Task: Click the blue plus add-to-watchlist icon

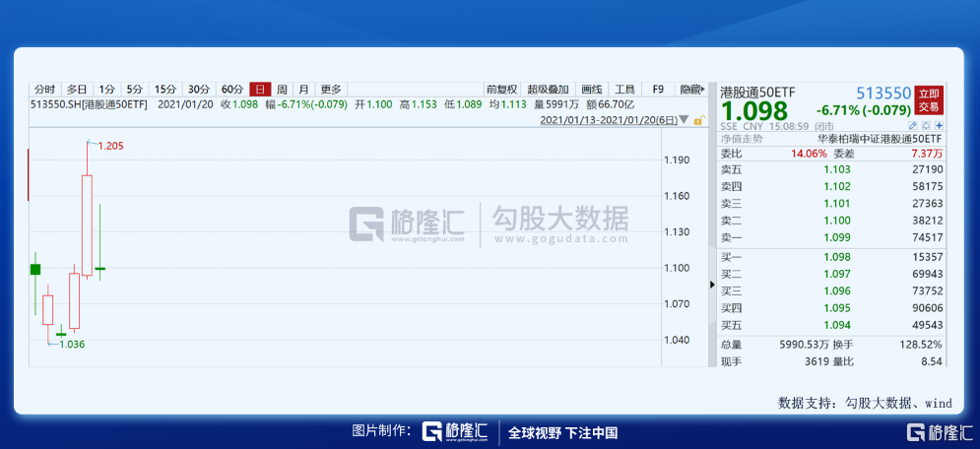Action: click(x=939, y=125)
